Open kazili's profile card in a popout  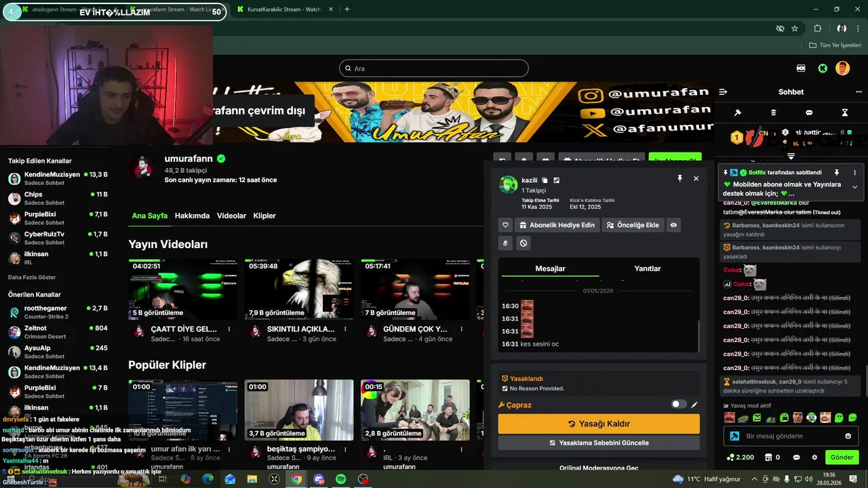[557, 180]
